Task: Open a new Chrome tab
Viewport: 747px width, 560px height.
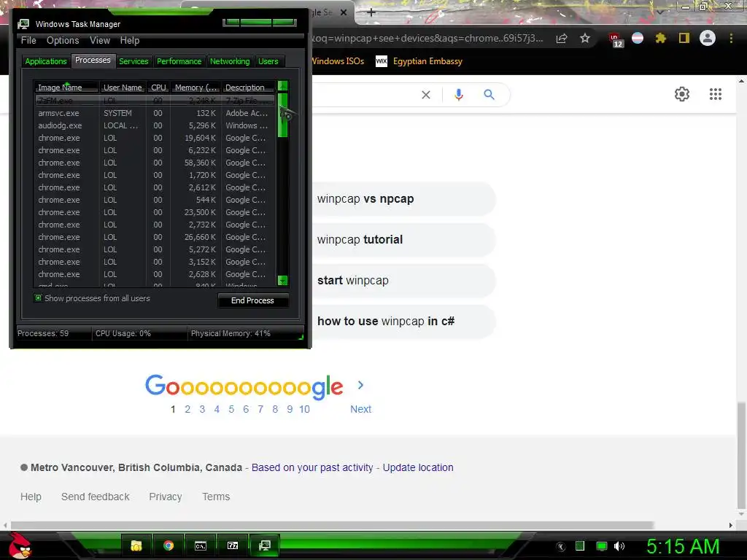Action: click(x=371, y=12)
